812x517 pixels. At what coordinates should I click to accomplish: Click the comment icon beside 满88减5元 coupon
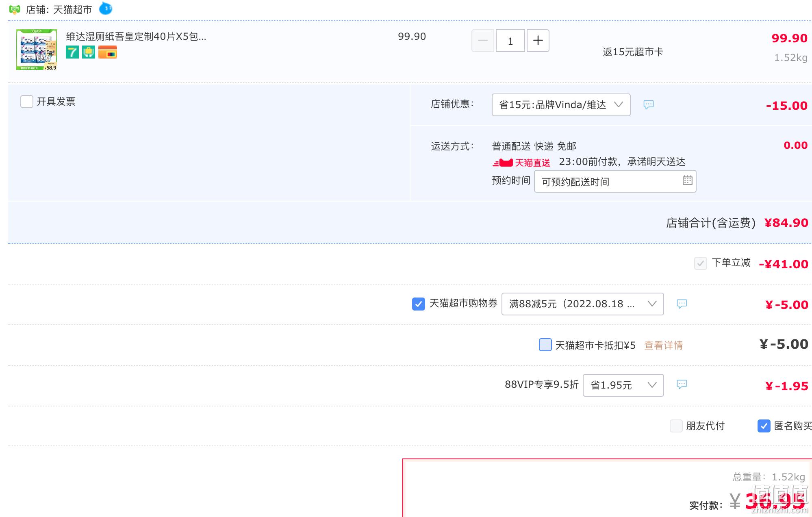click(682, 304)
